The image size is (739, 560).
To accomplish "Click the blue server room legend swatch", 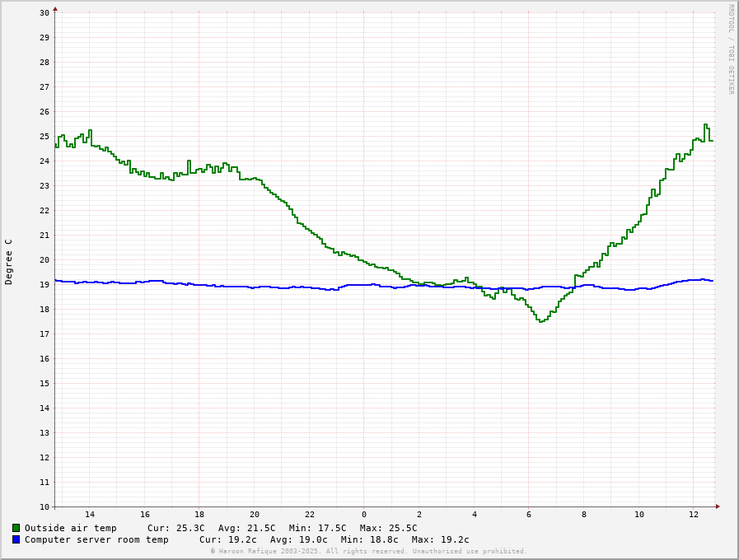I will [16, 539].
